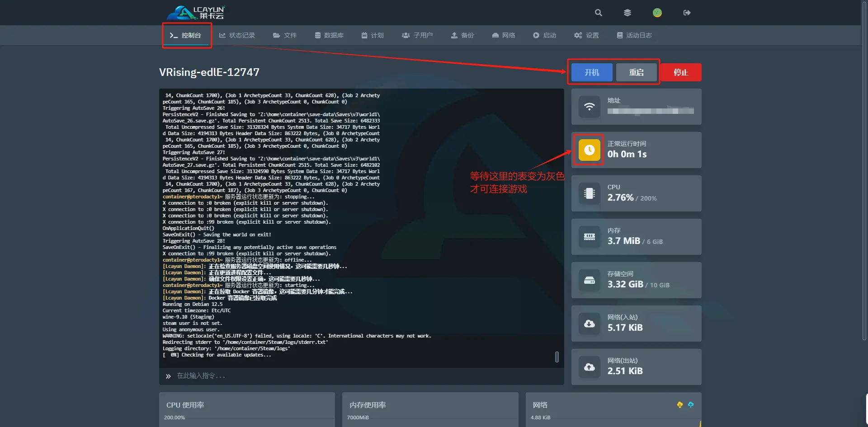Click the console scrollbar thumb

tap(557, 357)
